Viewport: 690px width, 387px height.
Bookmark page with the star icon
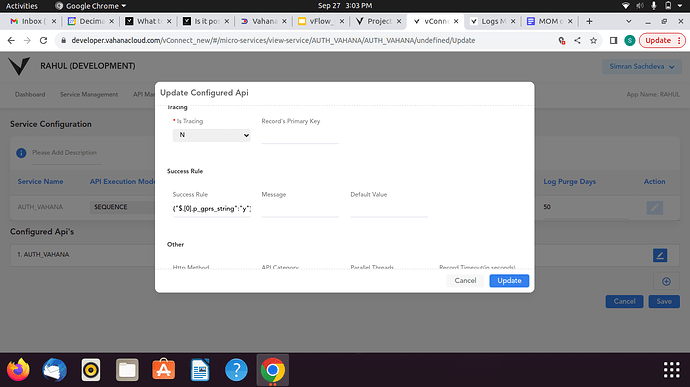tap(593, 41)
